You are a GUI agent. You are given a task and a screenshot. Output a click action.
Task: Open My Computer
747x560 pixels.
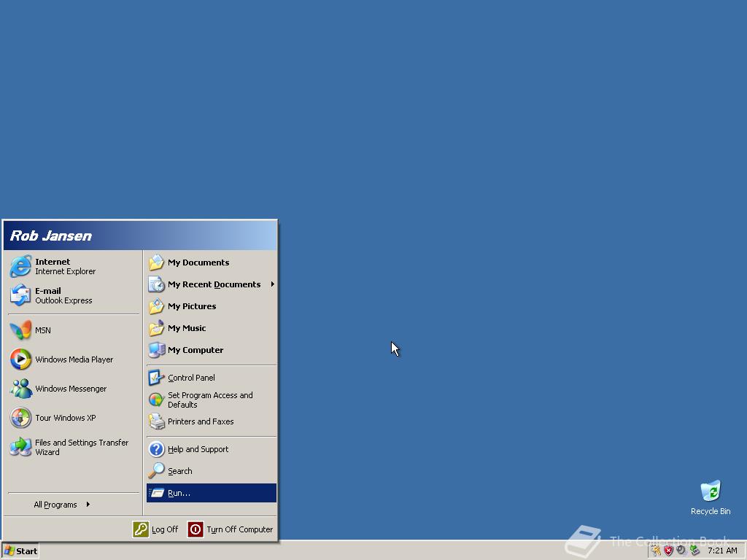tap(212, 350)
